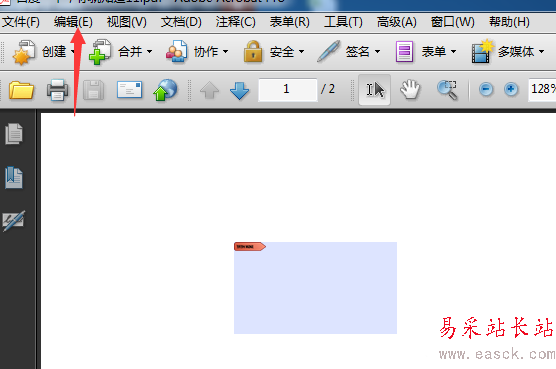Open the 视图(V) menu
Image resolution: width=556 pixels, height=369 pixels.
pos(127,22)
